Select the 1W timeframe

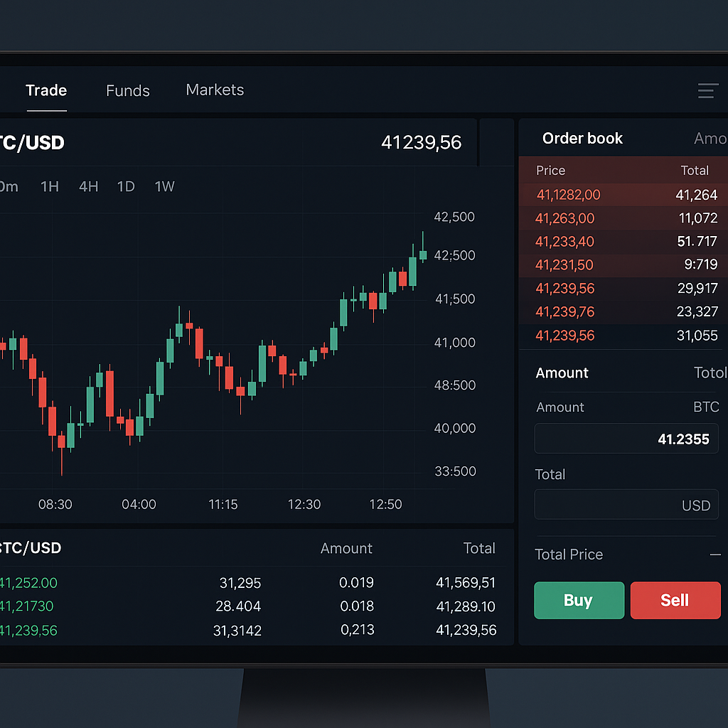pos(164,186)
